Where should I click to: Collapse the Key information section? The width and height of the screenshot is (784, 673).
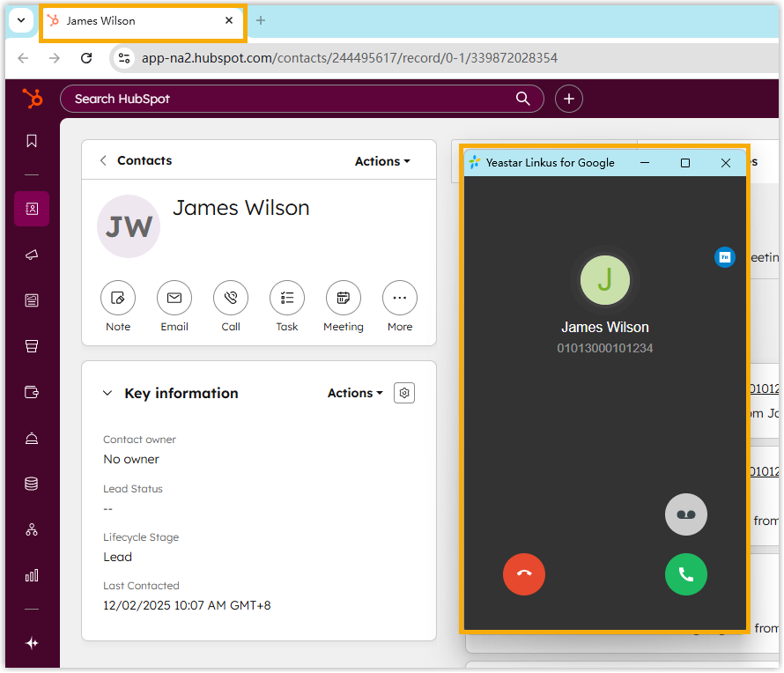[x=107, y=394]
